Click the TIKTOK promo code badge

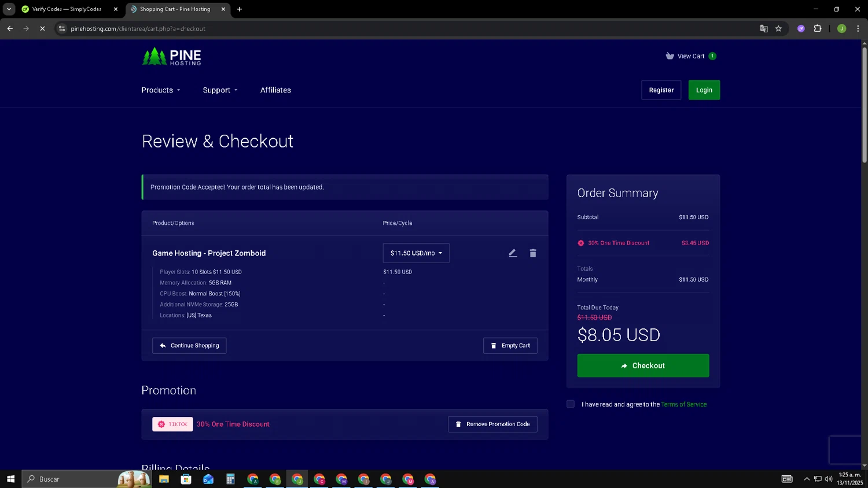click(x=172, y=424)
